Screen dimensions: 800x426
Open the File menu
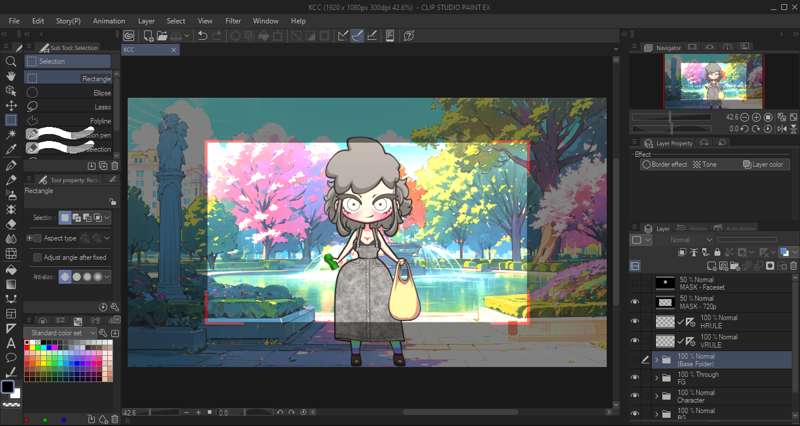pos(14,21)
